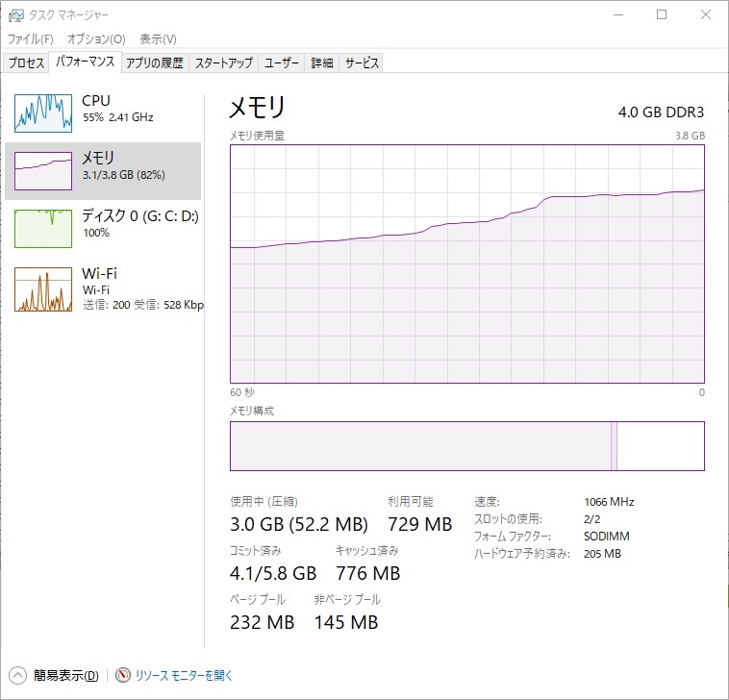
Task: Switch to the スタートアップ tab
Action: tap(224, 62)
